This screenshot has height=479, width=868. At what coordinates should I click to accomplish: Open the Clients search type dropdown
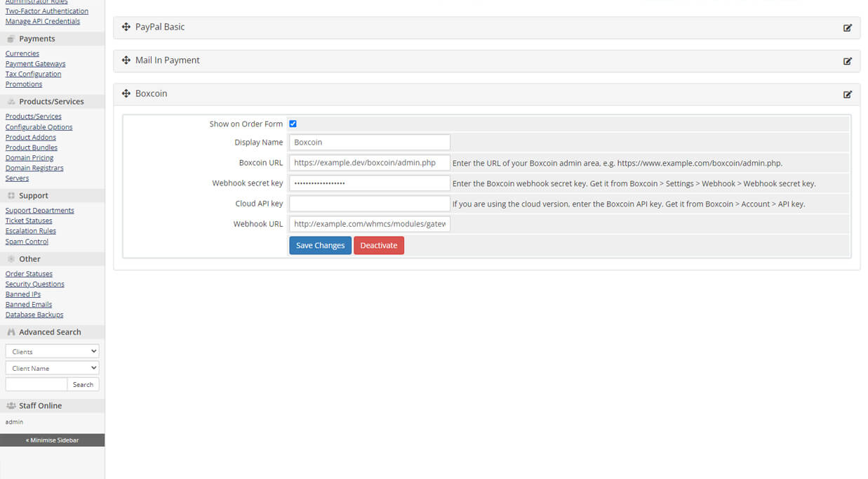(52, 351)
